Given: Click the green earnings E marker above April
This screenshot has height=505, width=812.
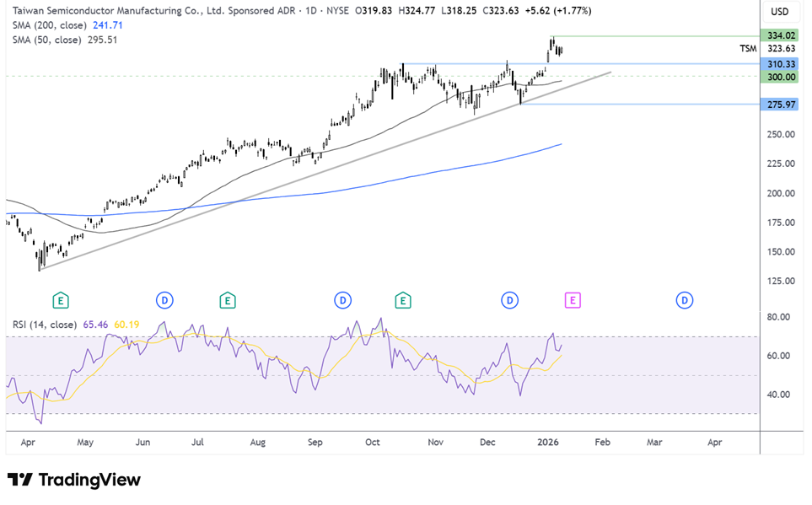Looking at the screenshot, I should pos(61,300).
